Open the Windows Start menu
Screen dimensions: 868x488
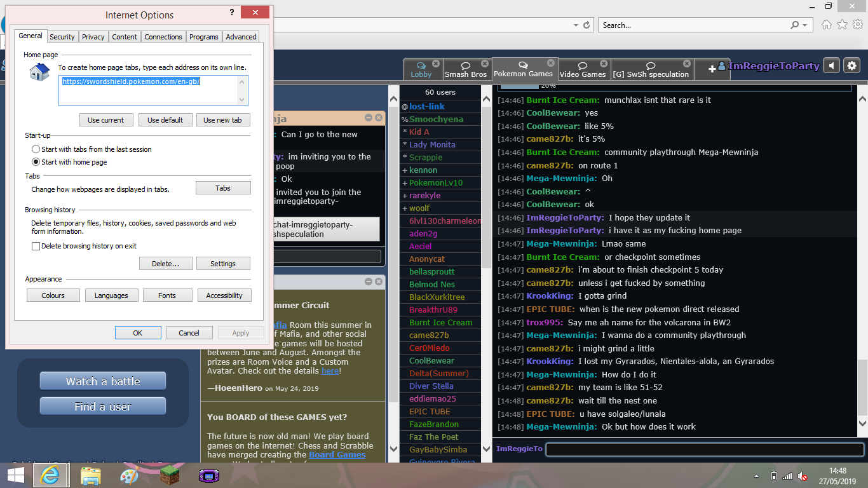tap(15, 475)
